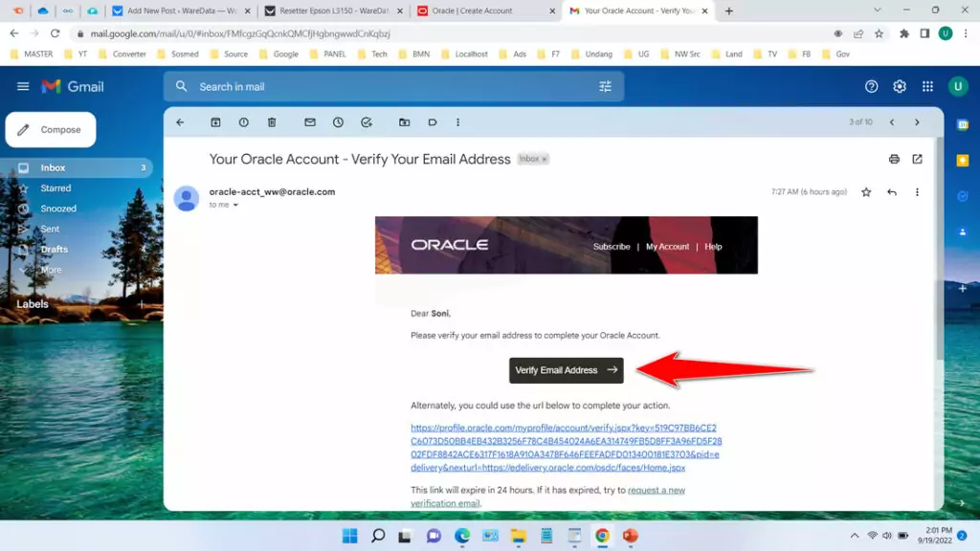Report this email as spam

click(244, 122)
